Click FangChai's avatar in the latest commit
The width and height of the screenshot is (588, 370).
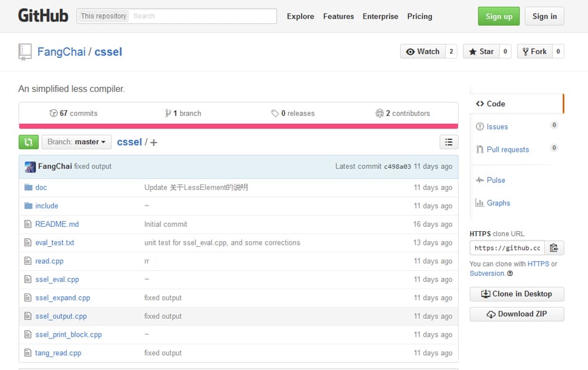tap(30, 166)
